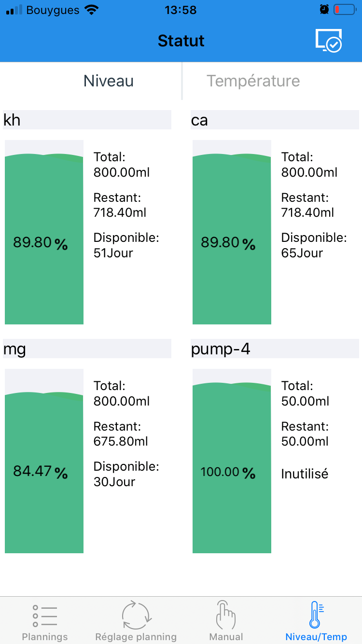Tap the alarm clock status icon
362x644 pixels.
(324, 10)
